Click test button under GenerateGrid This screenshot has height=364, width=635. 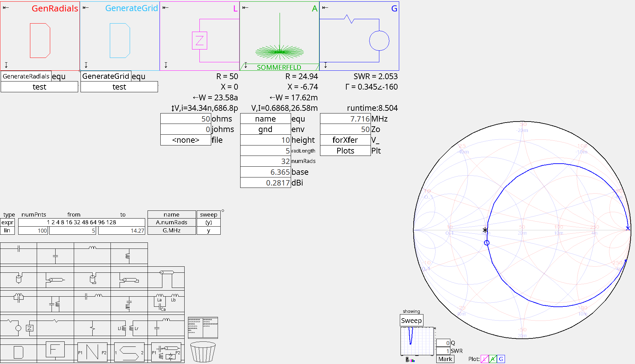click(x=119, y=87)
